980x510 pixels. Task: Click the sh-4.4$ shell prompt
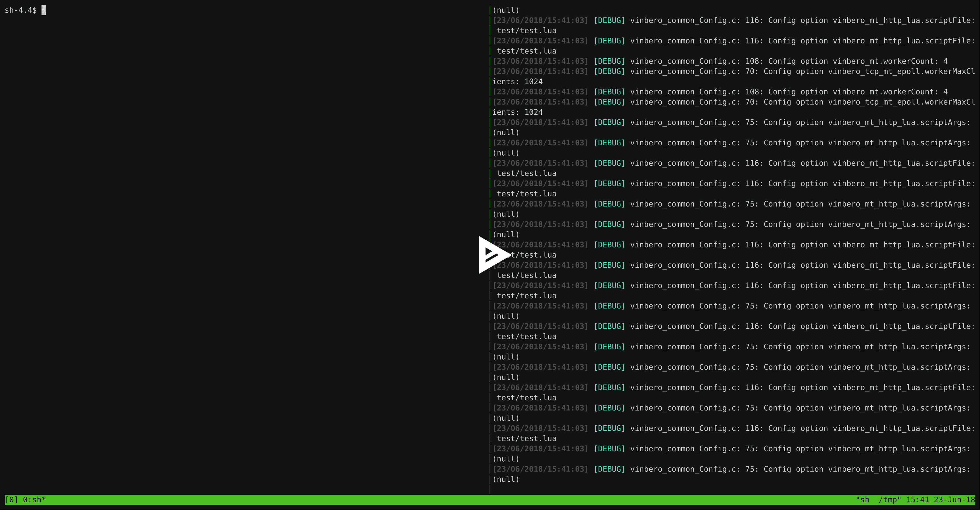[x=20, y=10]
